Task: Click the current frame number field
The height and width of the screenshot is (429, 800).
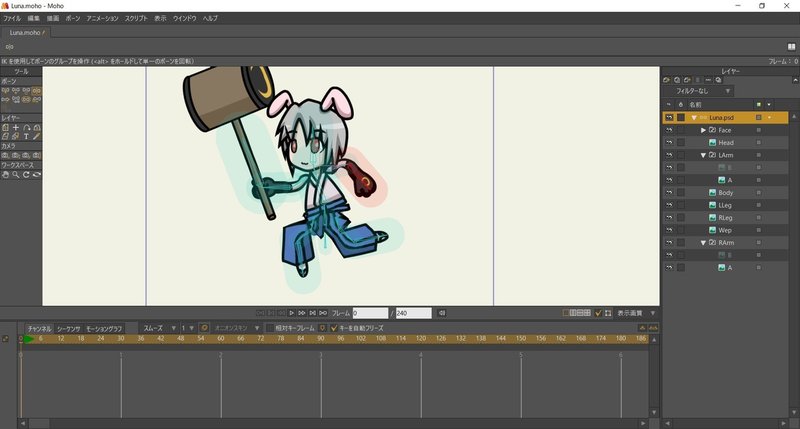Action: click(x=370, y=313)
